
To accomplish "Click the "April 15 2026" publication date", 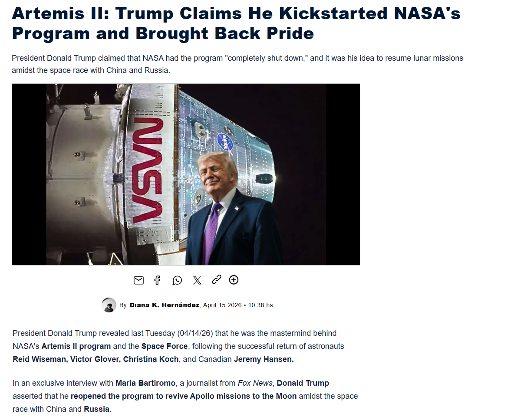I will (222, 305).
